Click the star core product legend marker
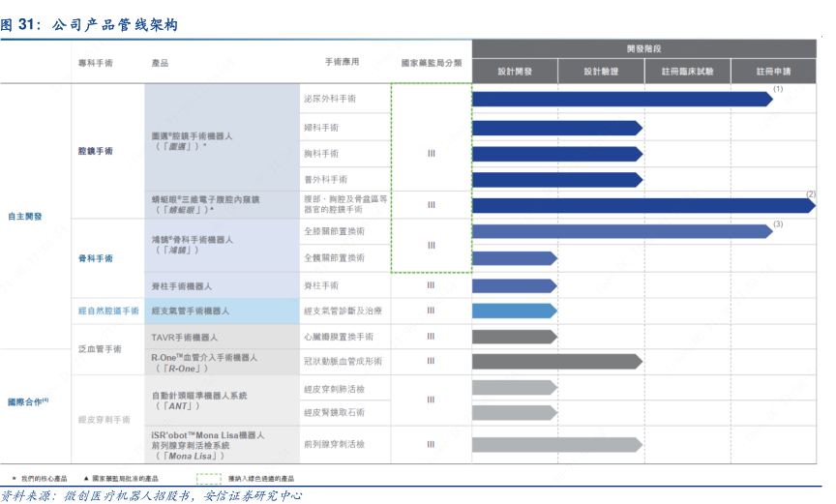836x504 pixels. (14, 478)
